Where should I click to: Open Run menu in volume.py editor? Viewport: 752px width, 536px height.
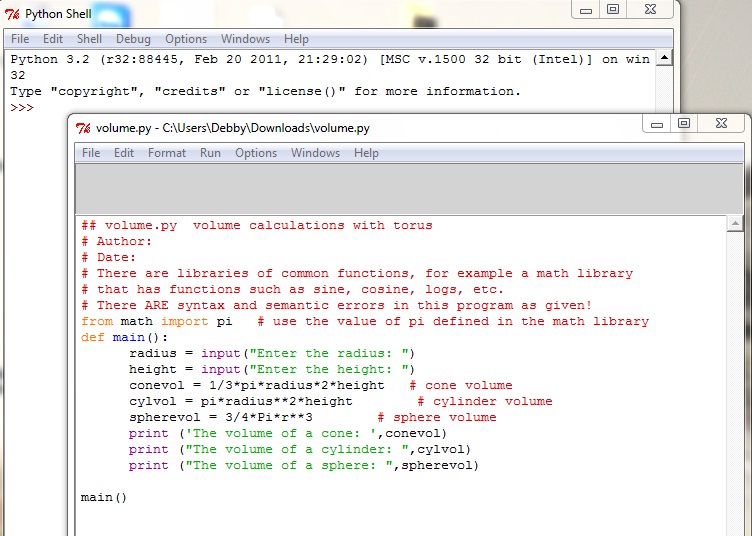(x=211, y=153)
